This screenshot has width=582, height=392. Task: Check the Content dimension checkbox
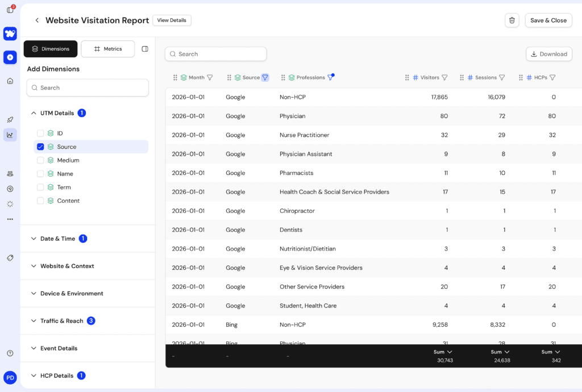[x=40, y=201]
